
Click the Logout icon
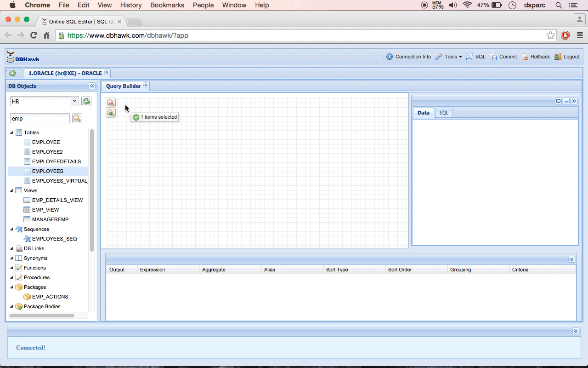click(x=566, y=57)
